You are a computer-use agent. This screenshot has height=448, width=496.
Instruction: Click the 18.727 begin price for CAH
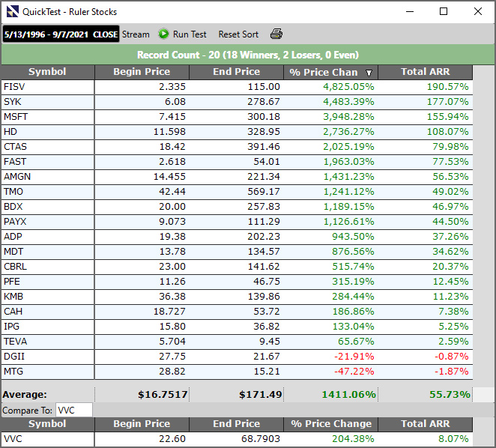click(169, 312)
